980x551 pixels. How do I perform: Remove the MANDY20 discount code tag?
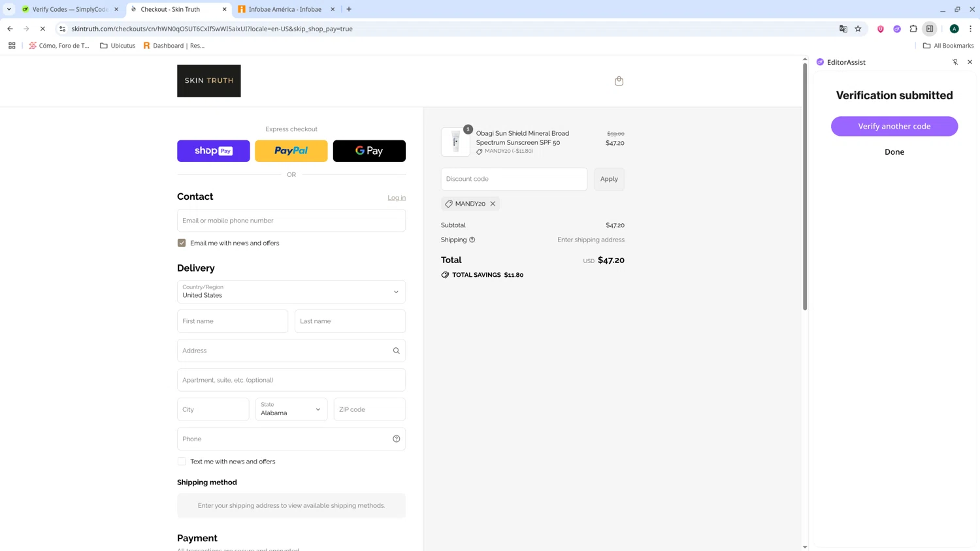(x=493, y=204)
